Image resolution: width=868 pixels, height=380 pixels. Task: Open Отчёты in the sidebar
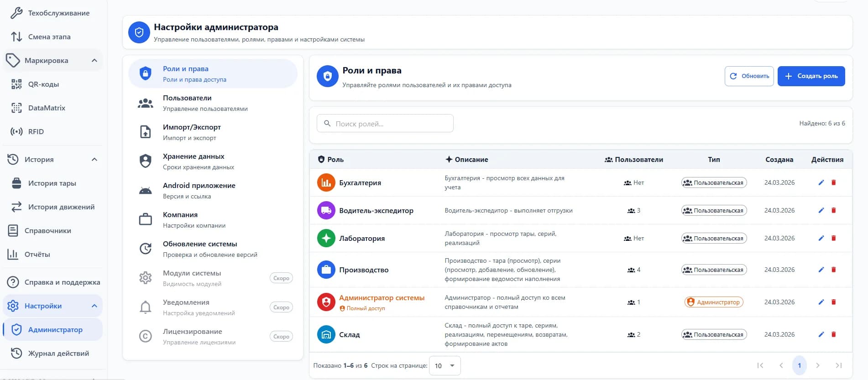point(53,254)
